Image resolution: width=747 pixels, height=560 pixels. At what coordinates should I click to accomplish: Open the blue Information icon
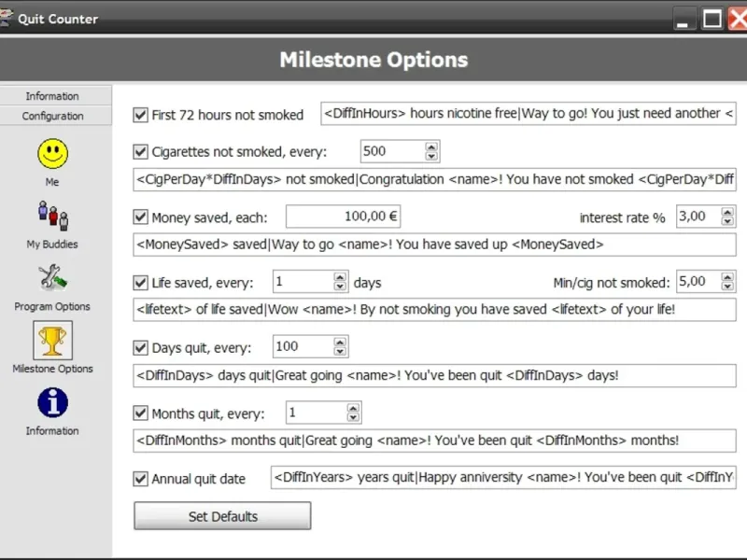pyautogui.click(x=52, y=402)
